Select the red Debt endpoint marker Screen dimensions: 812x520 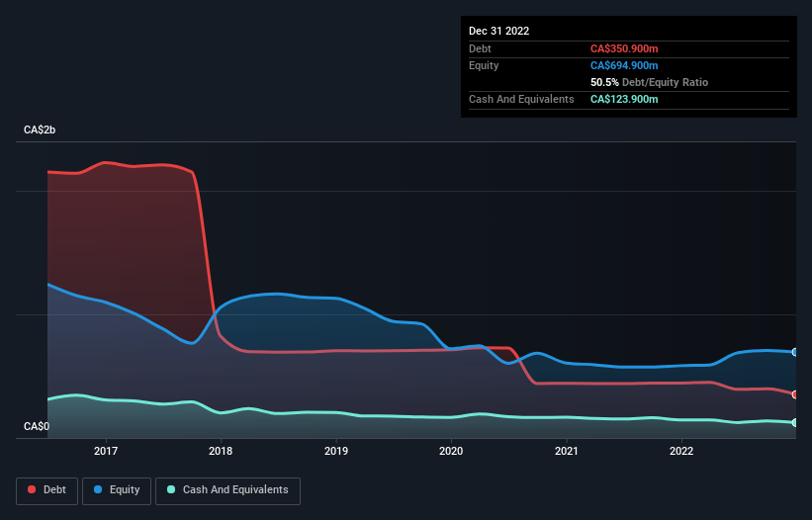coord(795,394)
